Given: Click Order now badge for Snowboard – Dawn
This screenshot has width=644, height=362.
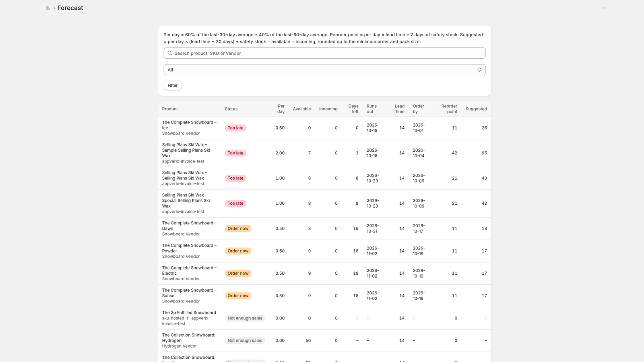Looking at the screenshot, I should pyautogui.click(x=238, y=228).
